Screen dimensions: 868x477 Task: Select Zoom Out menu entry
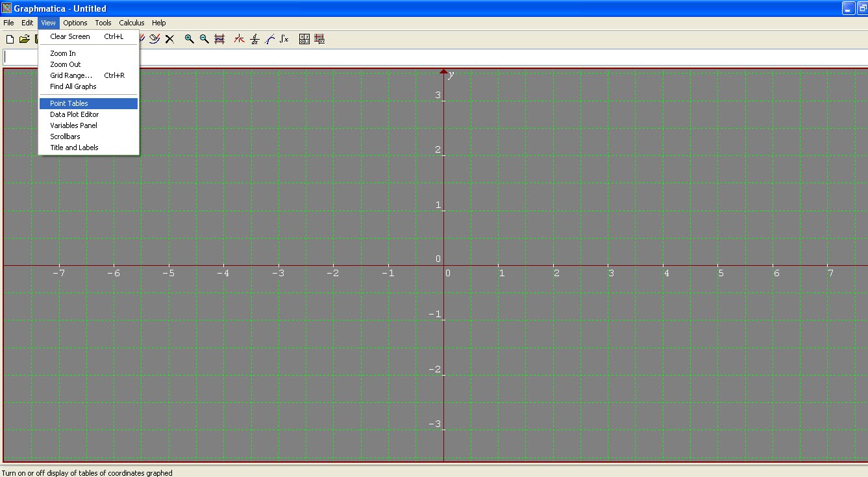[x=89, y=64]
